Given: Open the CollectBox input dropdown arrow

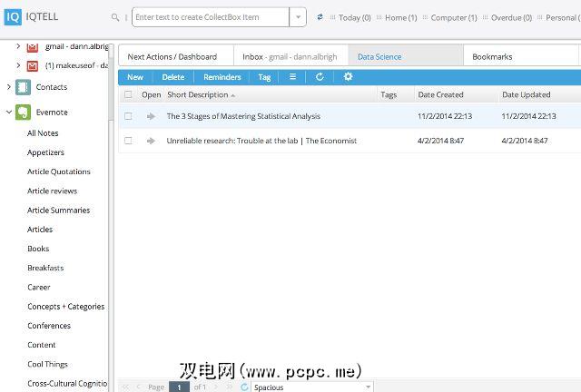Looking at the screenshot, I should click(298, 17).
